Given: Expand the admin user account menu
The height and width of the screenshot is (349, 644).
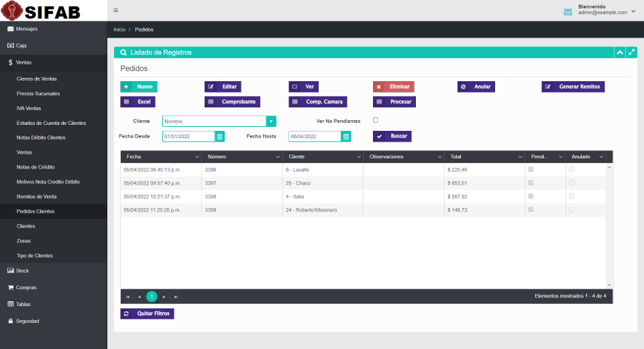Looking at the screenshot, I should tap(633, 11).
